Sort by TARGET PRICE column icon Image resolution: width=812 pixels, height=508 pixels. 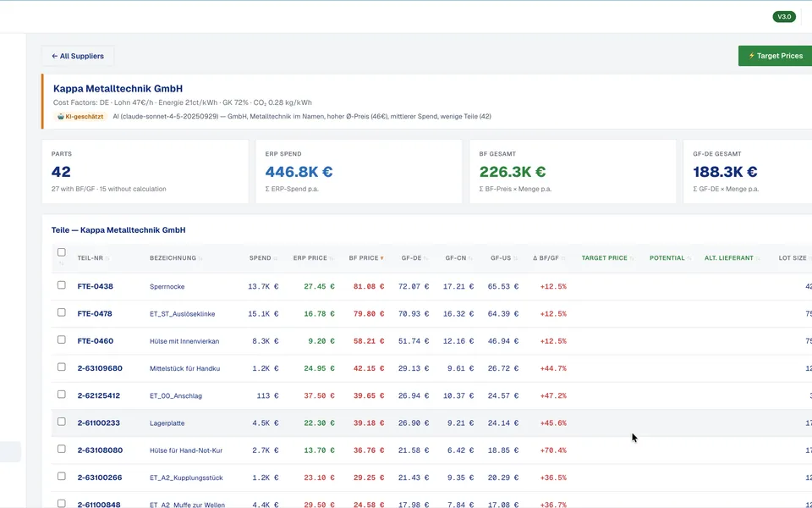point(631,258)
